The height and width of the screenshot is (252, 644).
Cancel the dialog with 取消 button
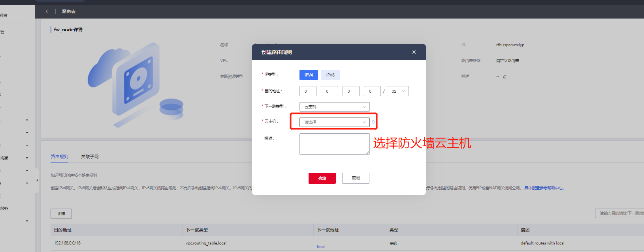click(x=356, y=178)
